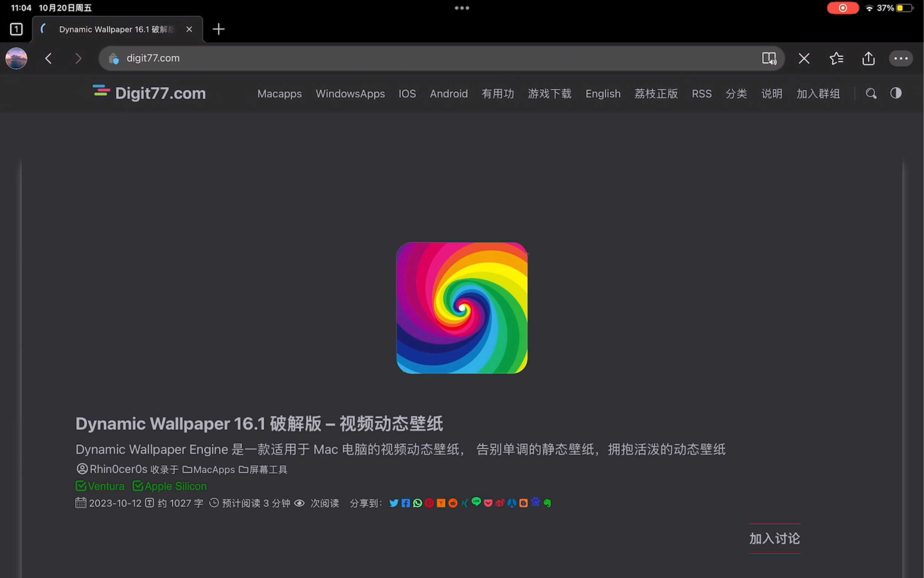Click the 加入讨论 button

[x=774, y=539]
